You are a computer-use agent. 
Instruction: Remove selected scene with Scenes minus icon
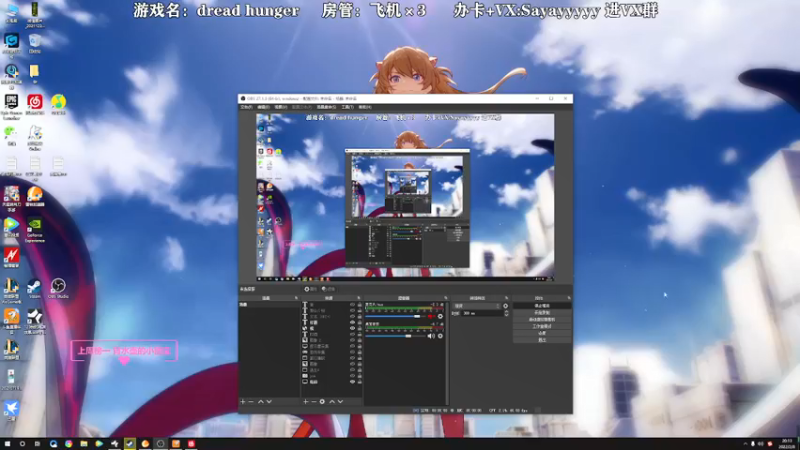point(251,402)
